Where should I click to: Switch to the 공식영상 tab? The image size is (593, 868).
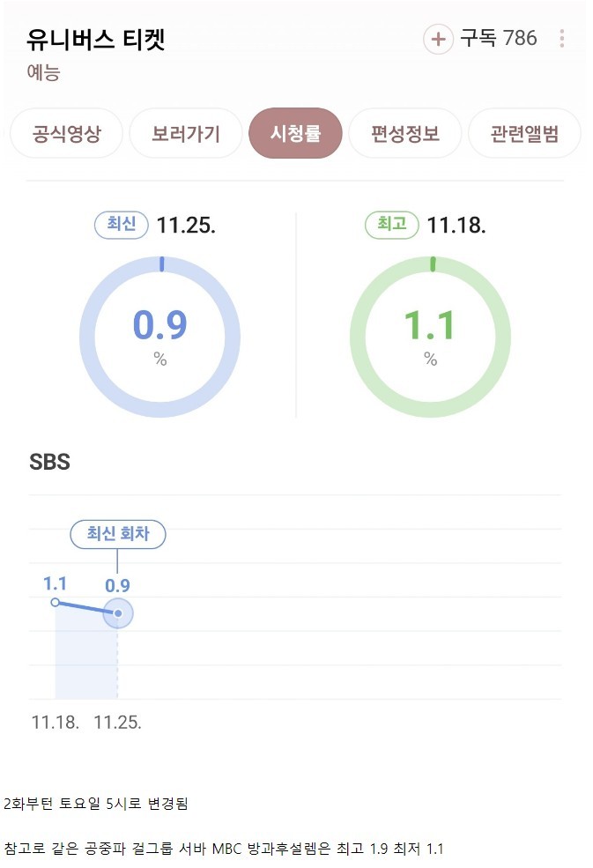[x=65, y=133]
